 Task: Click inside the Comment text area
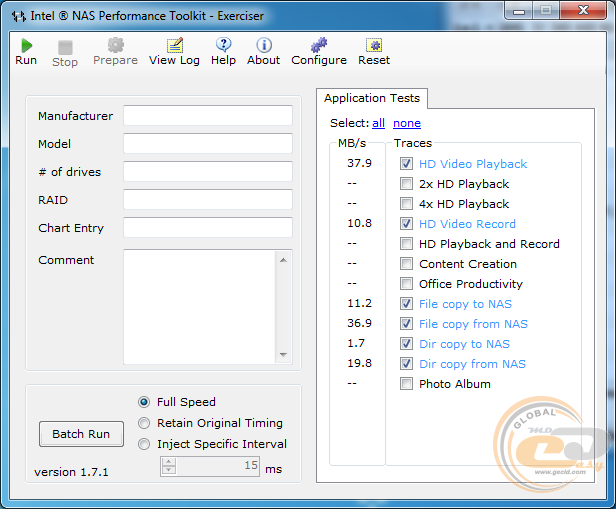click(x=200, y=307)
